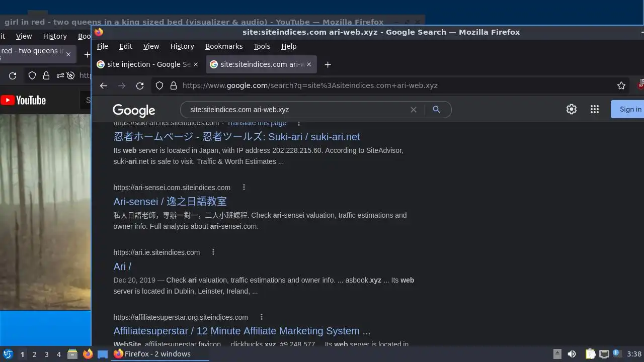Click the YouTube video visualizer in the background window
Viewport: 644px width, 362px height.
coord(45,212)
